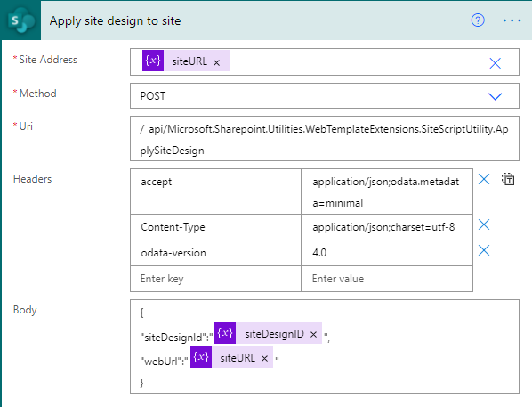Image resolution: width=532 pixels, height=407 pixels.
Task: Edit the accept header value field
Action: [x=387, y=191]
